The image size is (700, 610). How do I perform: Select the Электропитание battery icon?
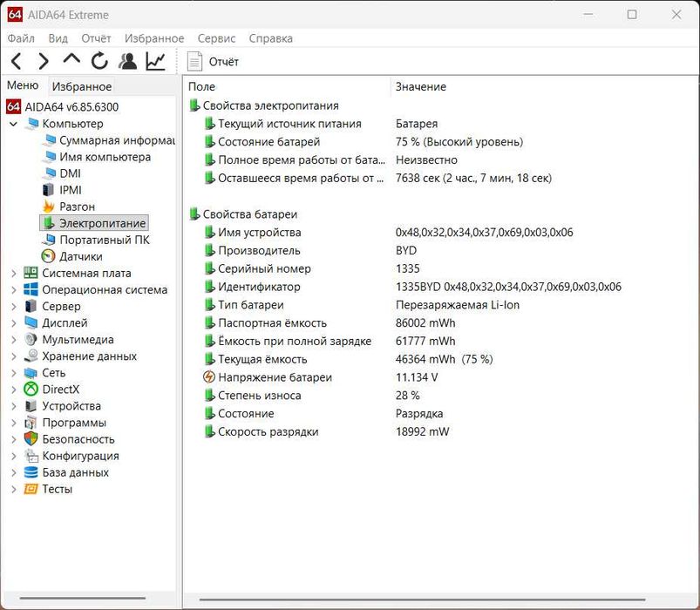point(48,223)
